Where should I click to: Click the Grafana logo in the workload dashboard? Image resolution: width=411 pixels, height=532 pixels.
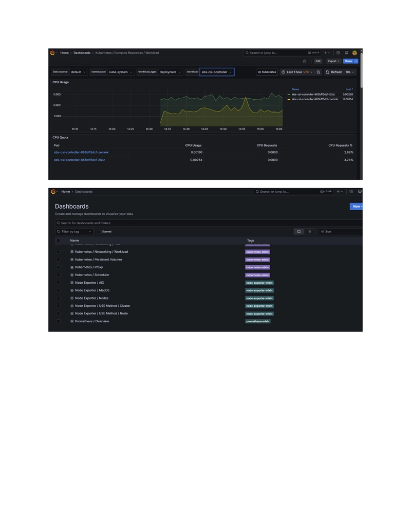pyautogui.click(x=52, y=53)
